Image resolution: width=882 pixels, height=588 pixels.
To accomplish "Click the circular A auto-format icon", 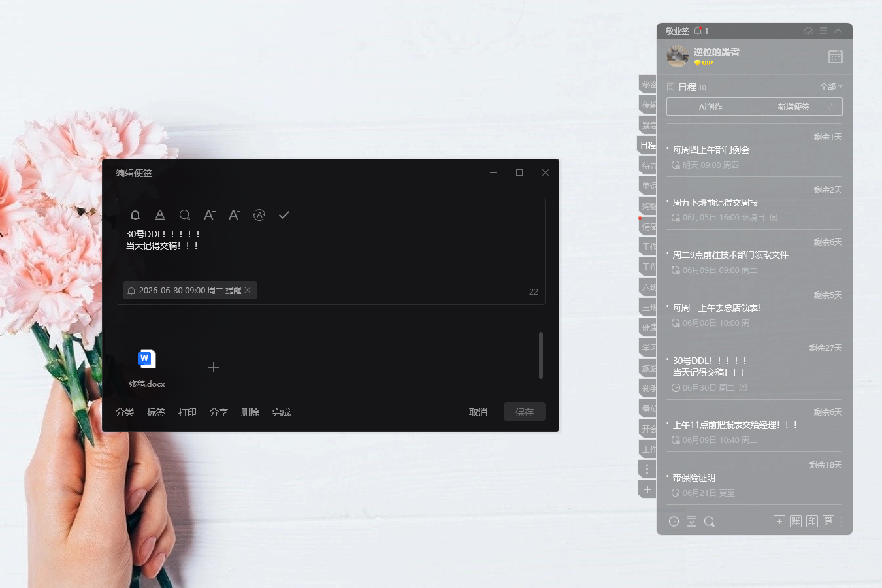I will (x=259, y=215).
